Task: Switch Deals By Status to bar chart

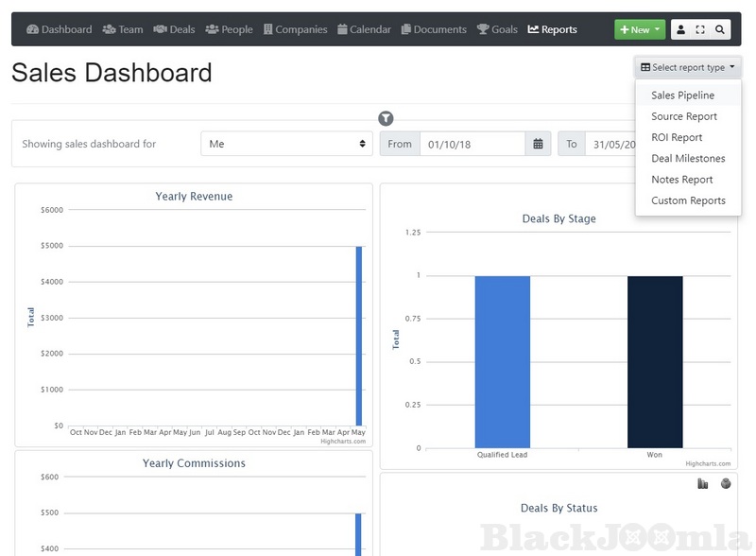Action: (x=702, y=484)
